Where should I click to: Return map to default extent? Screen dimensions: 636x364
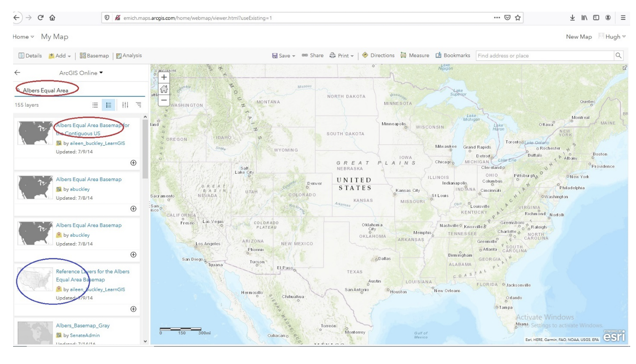(x=164, y=89)
